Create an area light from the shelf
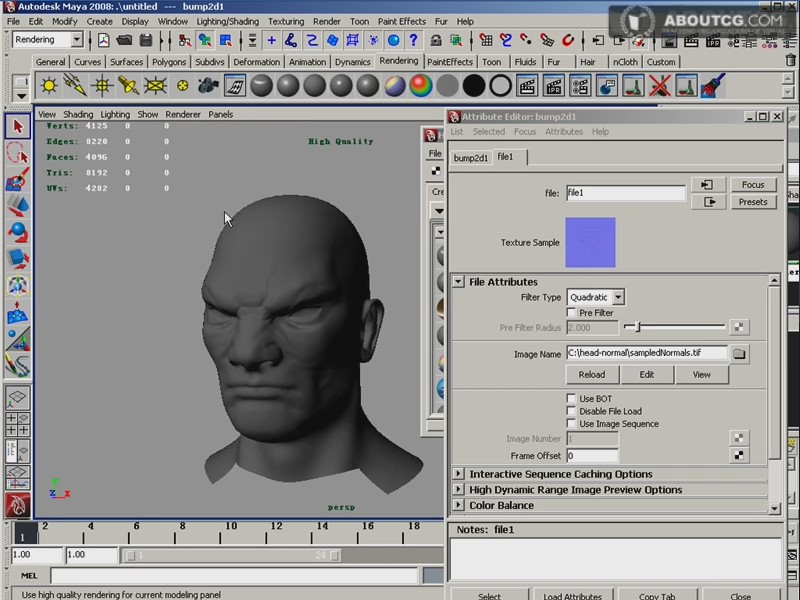The image size is (800, 600). click(x=155, y=85)
